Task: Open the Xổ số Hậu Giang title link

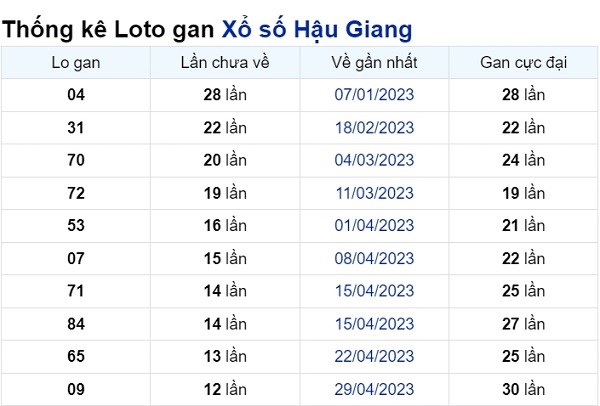Action: click(x=317, y=29)
